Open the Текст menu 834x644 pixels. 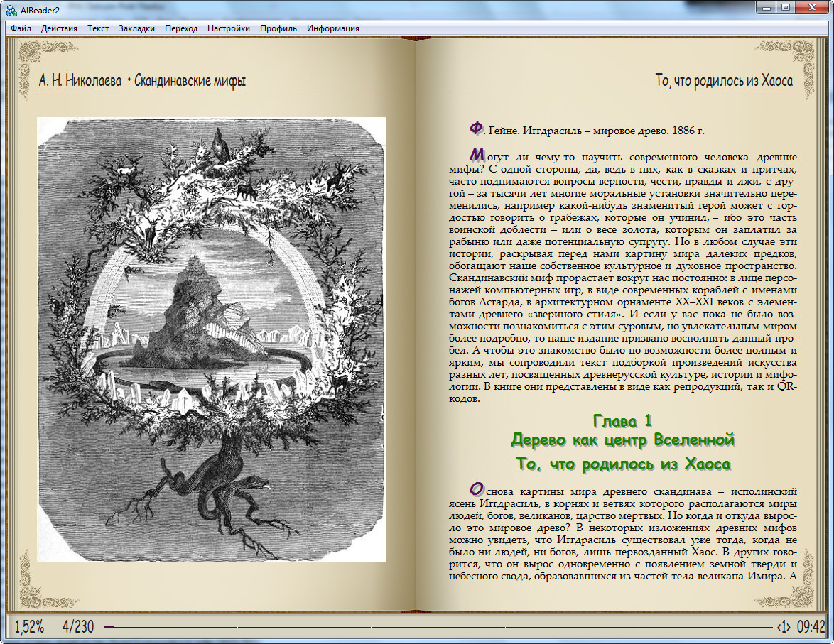pos(98,28)
